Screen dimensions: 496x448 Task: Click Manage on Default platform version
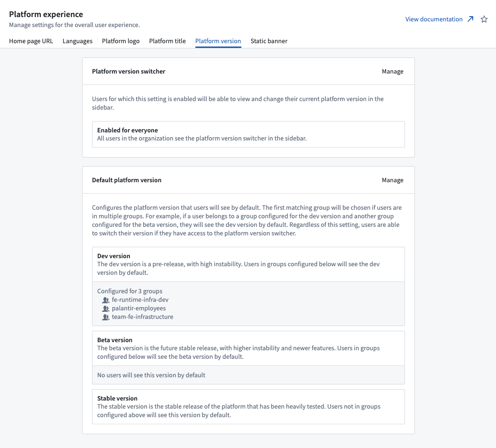coord(393,180)
